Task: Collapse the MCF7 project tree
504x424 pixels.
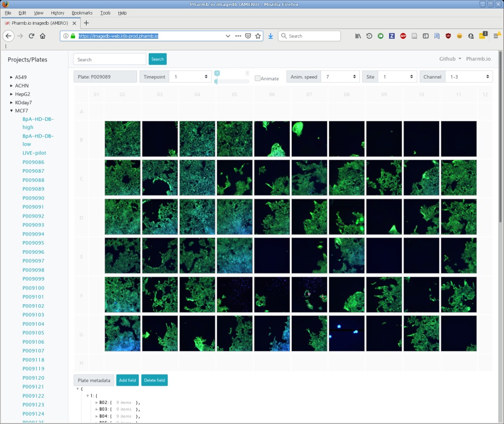Action: (x=11, y=110)
